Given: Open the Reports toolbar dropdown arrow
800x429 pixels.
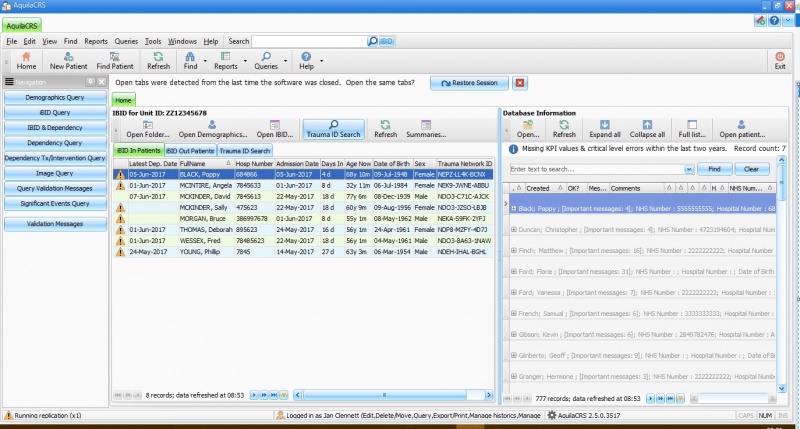Looking at the screenshot, I should (245, 60).
